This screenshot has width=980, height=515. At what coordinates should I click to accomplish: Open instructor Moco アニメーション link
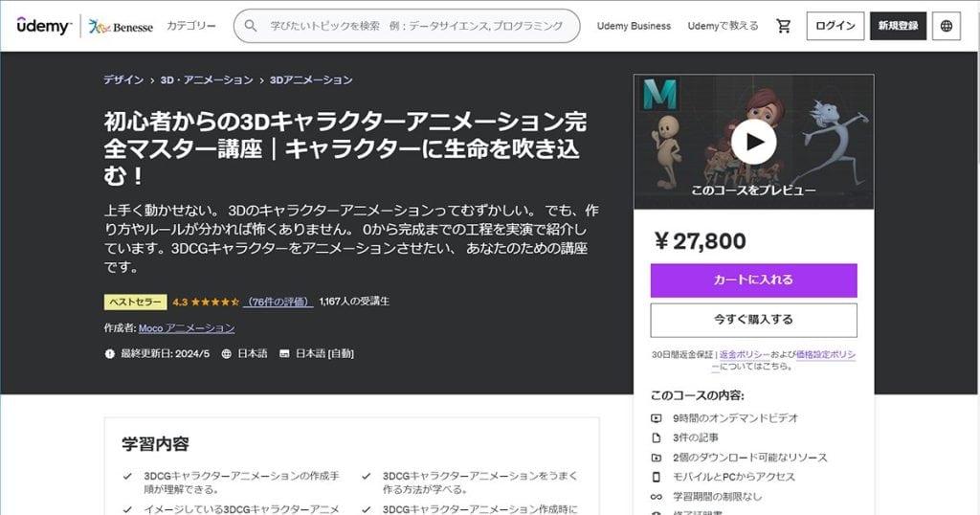coord(187,328)
